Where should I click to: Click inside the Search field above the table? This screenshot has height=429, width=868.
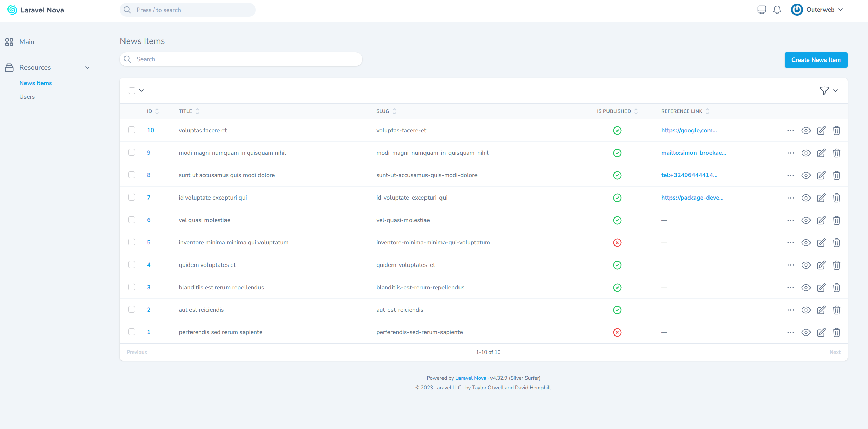click(240, 59)
